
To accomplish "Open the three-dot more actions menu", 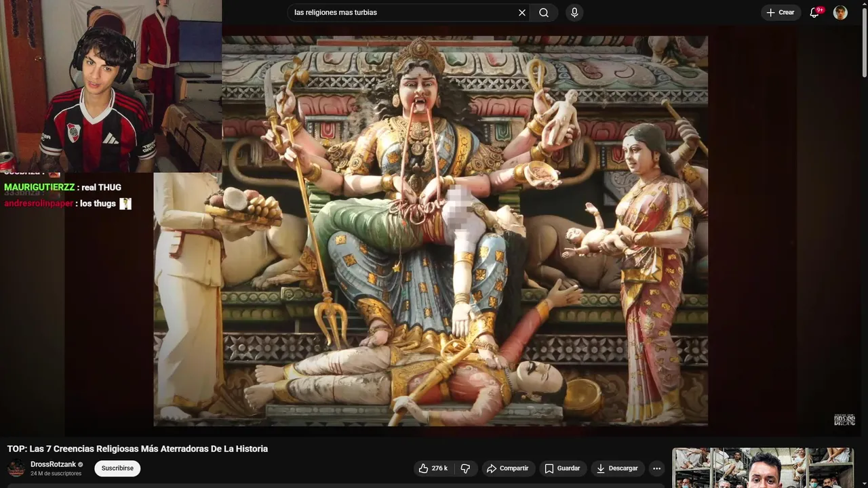I will (x=656, y=468).
